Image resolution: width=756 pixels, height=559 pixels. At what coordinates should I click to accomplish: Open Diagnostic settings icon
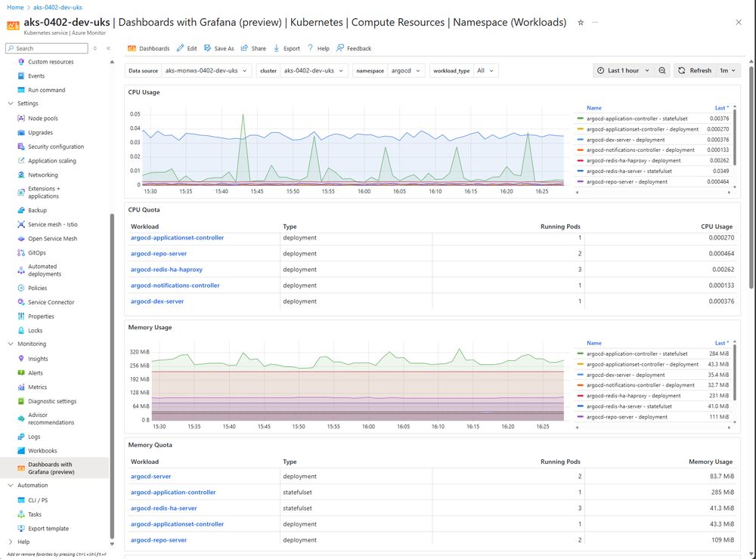tap(20, 401)
